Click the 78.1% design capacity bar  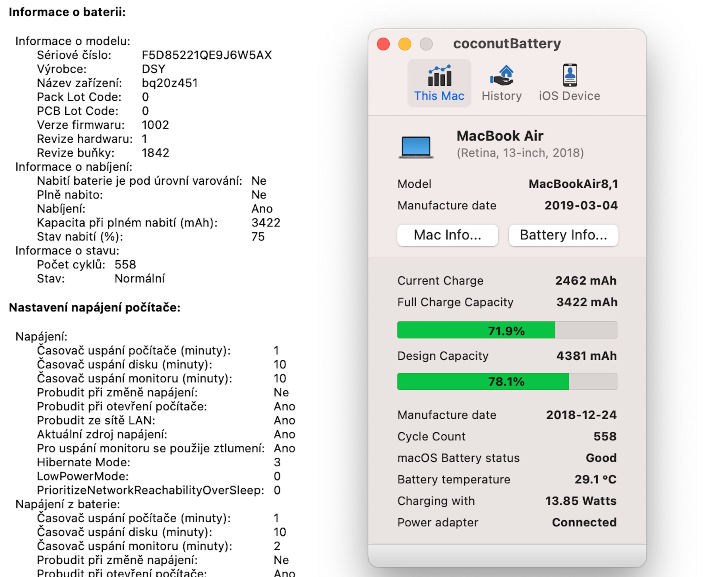(x=507, y=382)
